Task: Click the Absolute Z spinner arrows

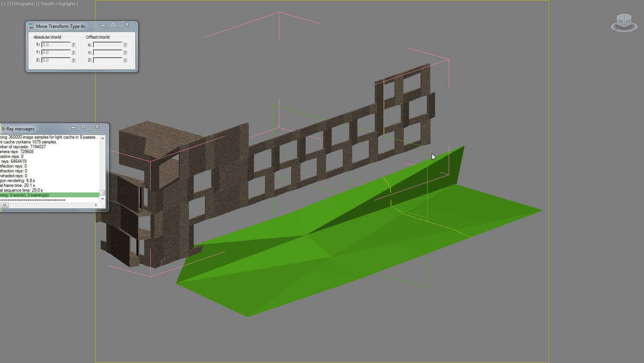Action: coord(74,60)
